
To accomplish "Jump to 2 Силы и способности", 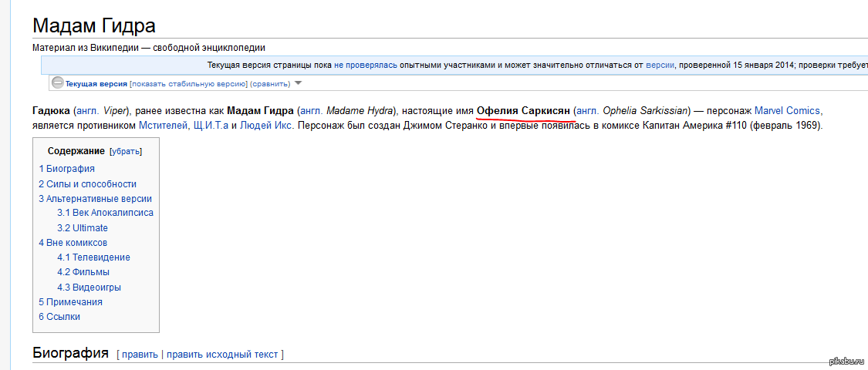I will pos(87,184).
